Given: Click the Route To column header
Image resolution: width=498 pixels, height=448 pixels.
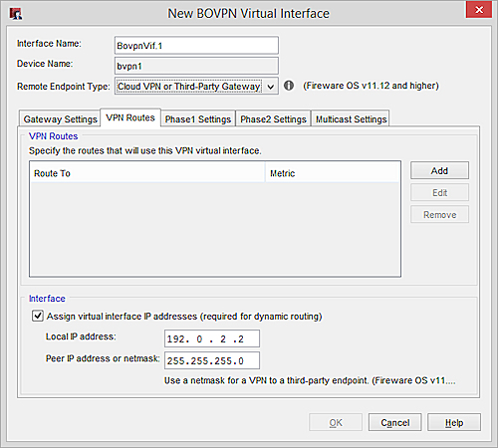Looking at the screenshot, I should tap(147, 173).
